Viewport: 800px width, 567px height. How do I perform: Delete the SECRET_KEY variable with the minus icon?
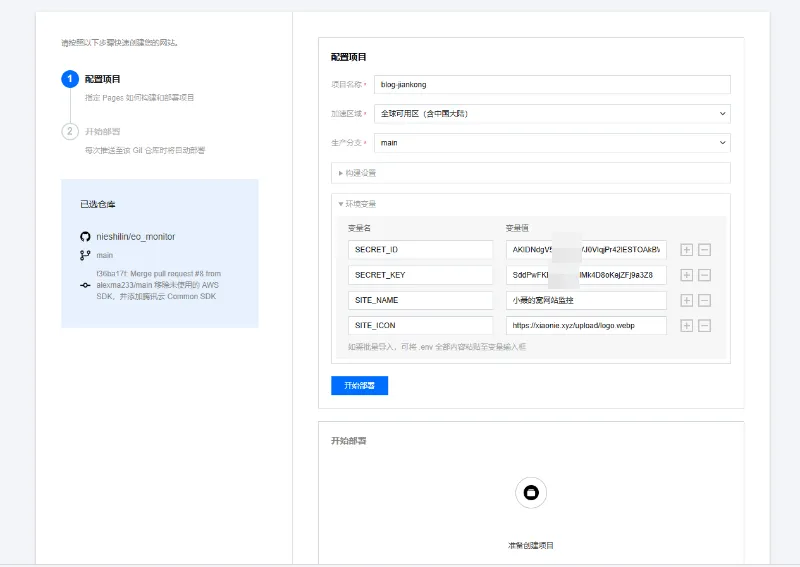coord(704,275)
